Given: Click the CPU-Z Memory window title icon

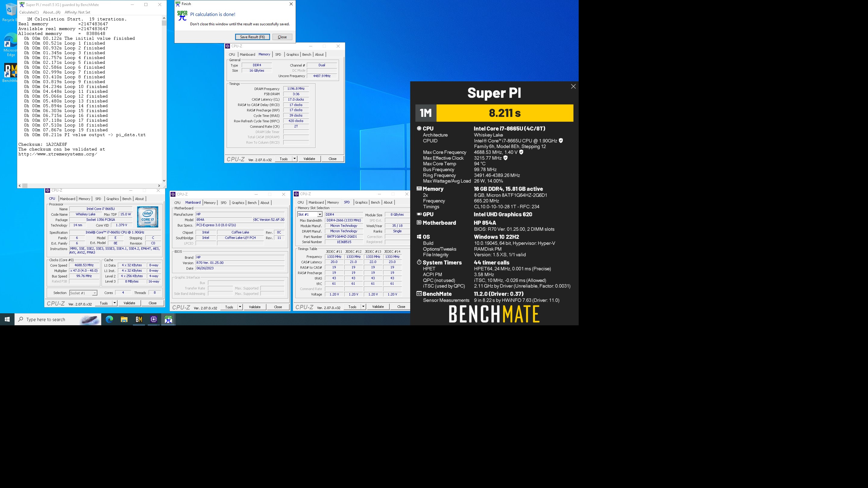Looking at the screenshot, I should pyautogui.click(x=228, y=46).
